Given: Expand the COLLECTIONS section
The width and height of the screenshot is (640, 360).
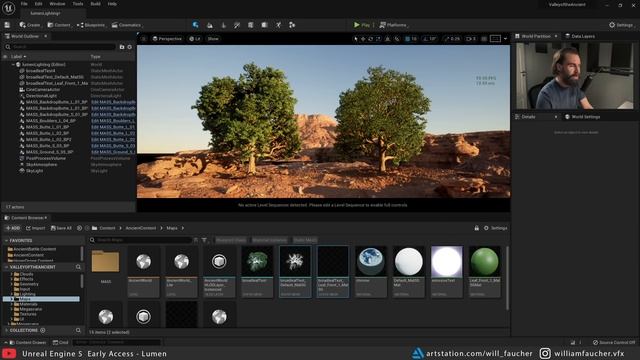Looking at the screenshot, I should [7, 330].
